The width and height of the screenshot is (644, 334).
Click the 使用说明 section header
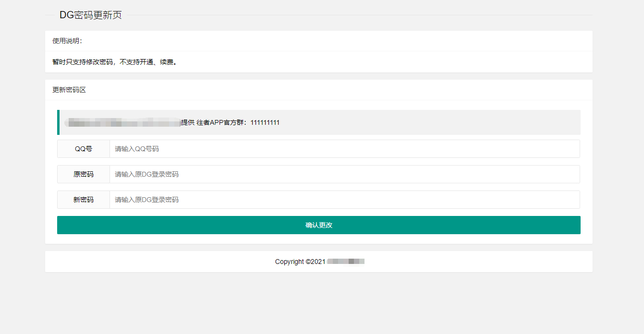(62, 41)
